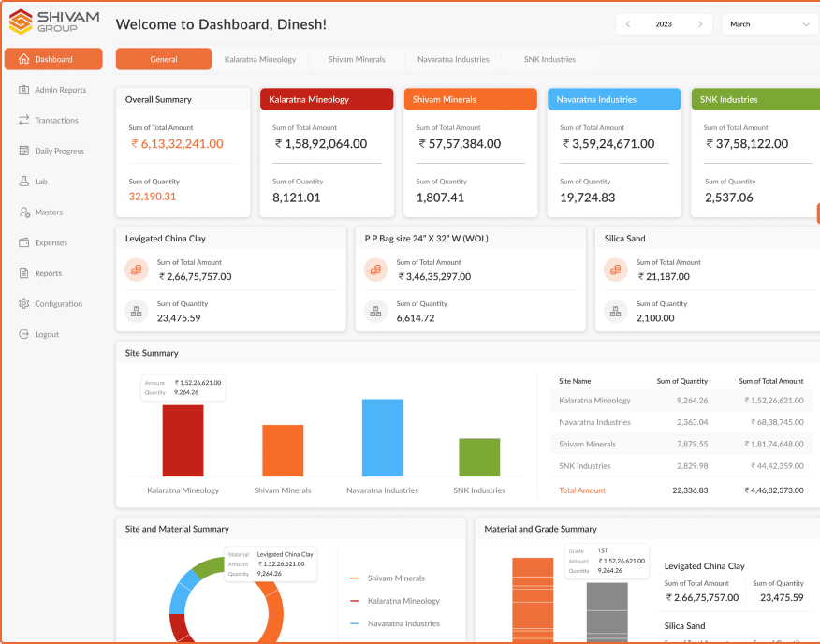Image resolution: width=820 pixels, height=644 pixels.
Task: Advance to next year with right chevron
Action: [700, 24]
